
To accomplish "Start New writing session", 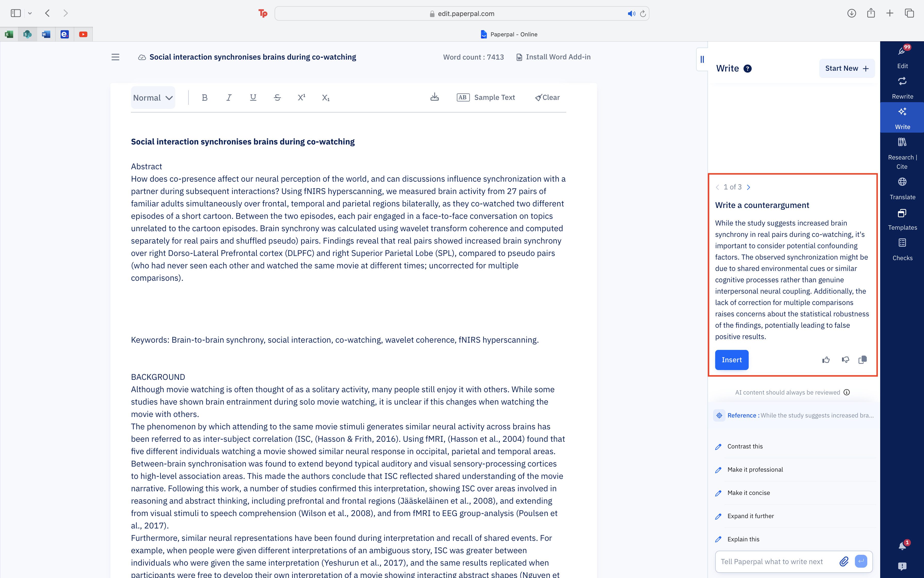I will coord(847,68).
